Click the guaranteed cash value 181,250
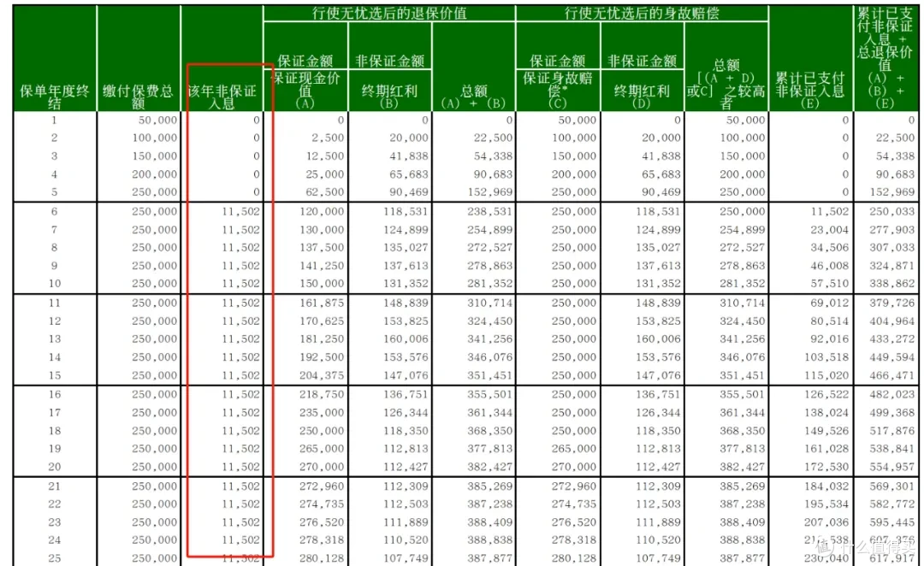The height and width of the screenshot is (566, 924). click(322, 339)
